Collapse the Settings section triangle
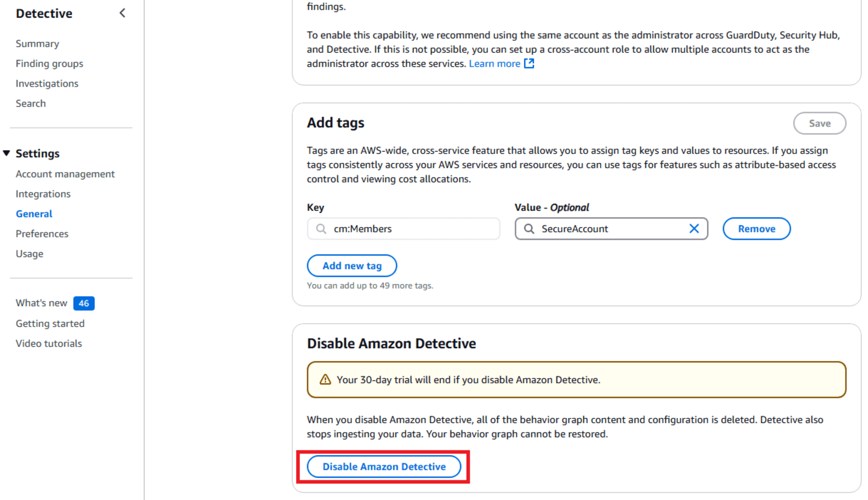Image resolution: width=868 pixels, height=500 pixels. [7, 153]
